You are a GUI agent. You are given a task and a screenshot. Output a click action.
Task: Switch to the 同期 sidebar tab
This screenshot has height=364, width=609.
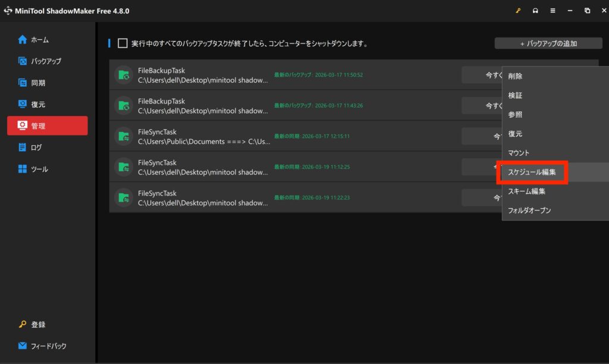38,83
